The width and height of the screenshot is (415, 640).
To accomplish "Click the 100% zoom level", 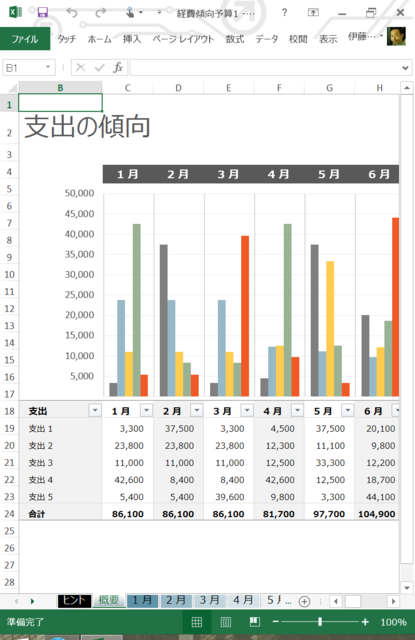I will 393,622.
